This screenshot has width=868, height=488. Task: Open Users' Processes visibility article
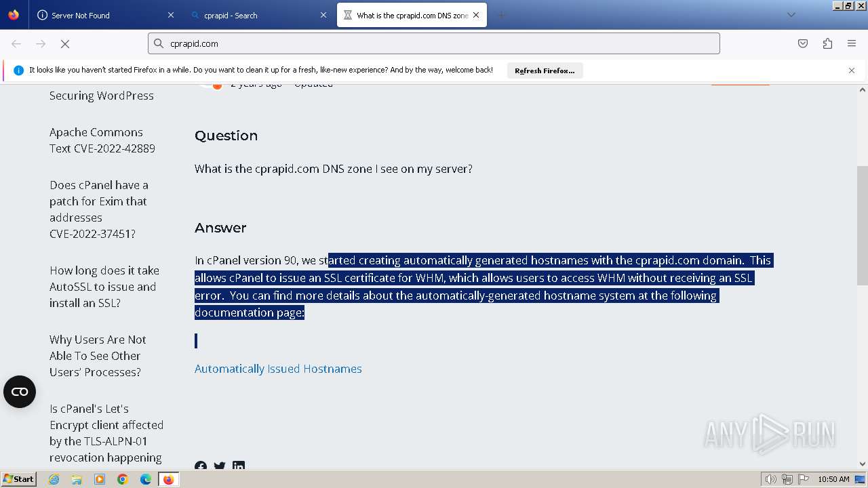(x=98, y=356)
